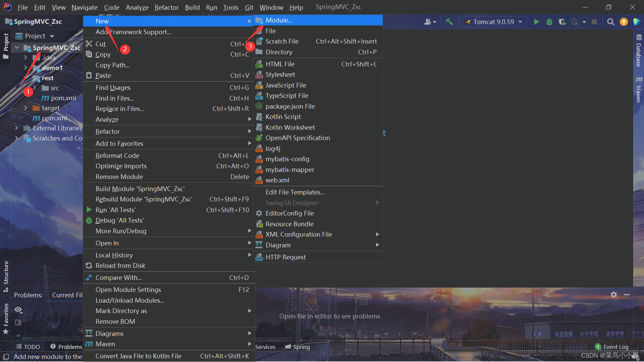Image resolution: width=644 pixels, height=362 pixels.
Task: Click Run with Coverage shield icon
Action: 562,22
